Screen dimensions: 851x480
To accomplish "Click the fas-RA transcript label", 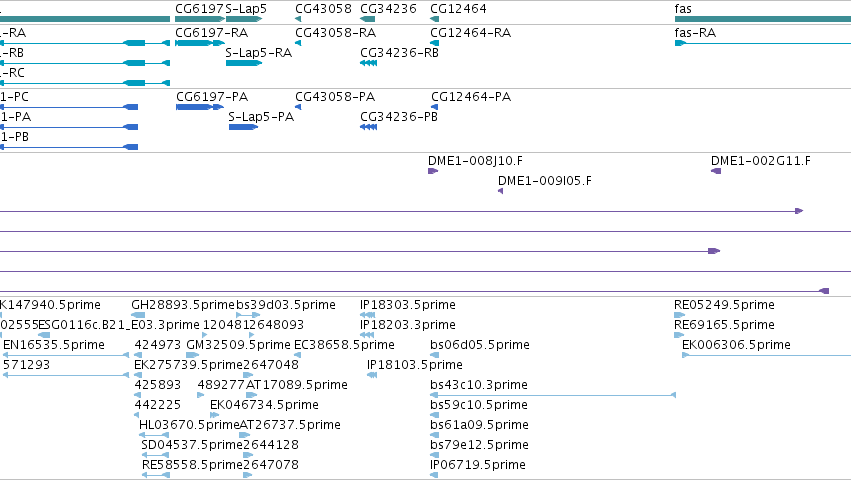I will (695, 33).
